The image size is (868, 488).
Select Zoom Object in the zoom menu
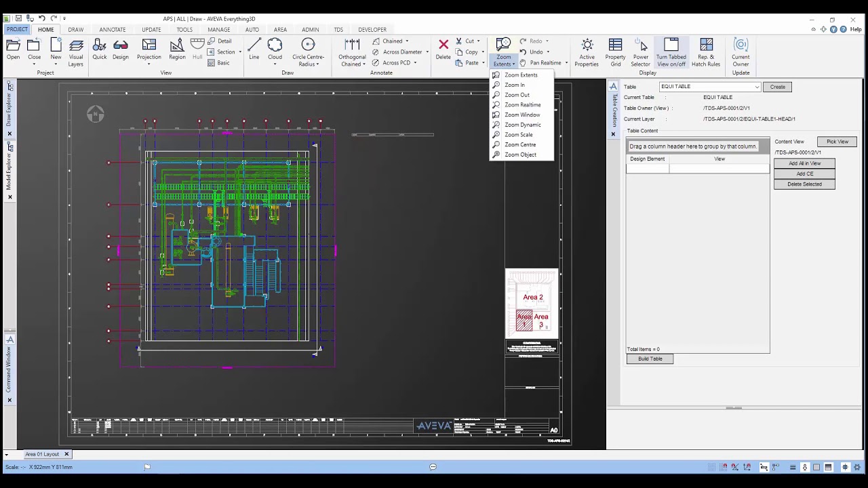(x=521, y=155)
